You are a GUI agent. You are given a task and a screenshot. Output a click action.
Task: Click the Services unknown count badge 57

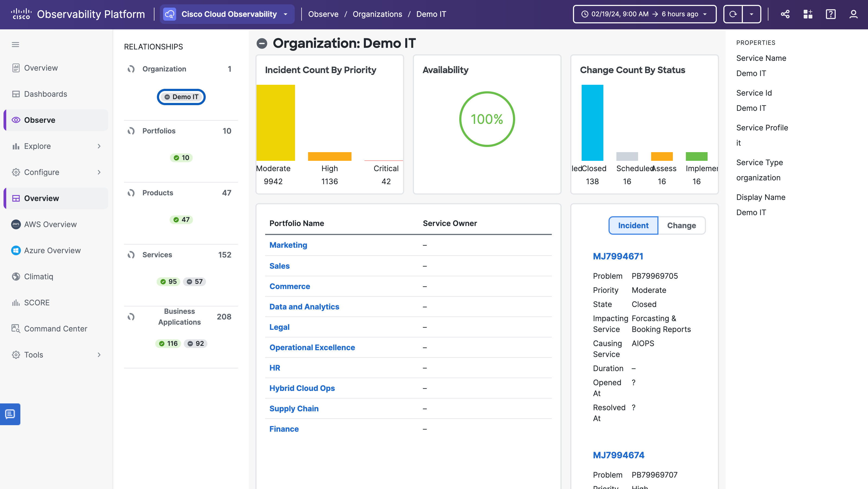tap(194, 282)
